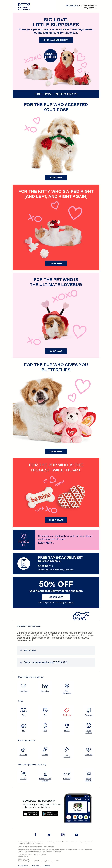This screenshot has width=112, height=868.
Task: Click the Join Vital Care link
Action: coord(71,5)
